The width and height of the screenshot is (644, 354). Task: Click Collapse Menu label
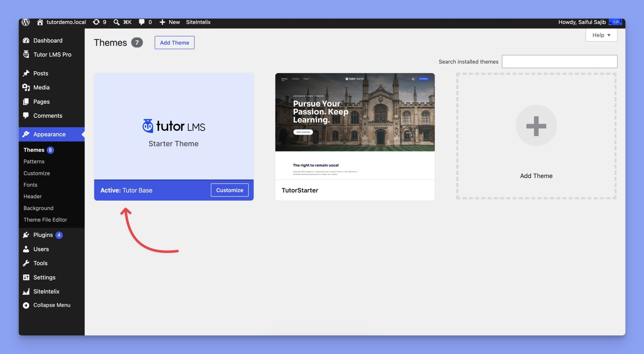tap(52, 305)
